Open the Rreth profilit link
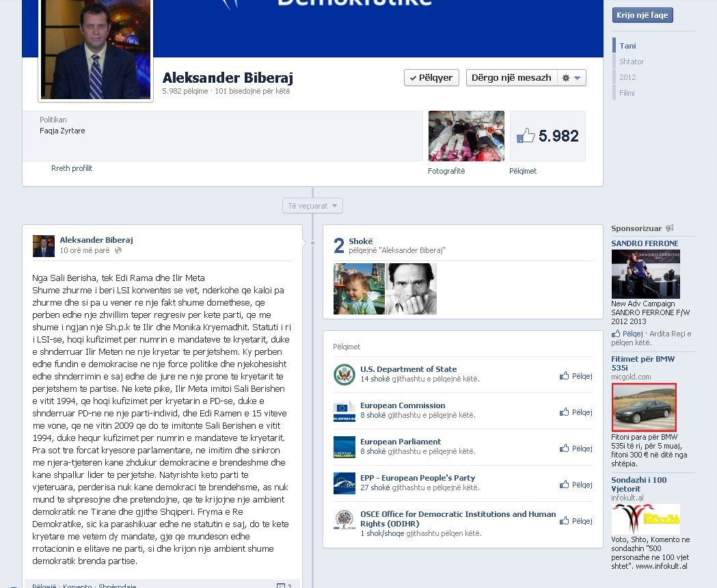The height and width of the screenshot is (588, 717). click(x=72, y=168)
